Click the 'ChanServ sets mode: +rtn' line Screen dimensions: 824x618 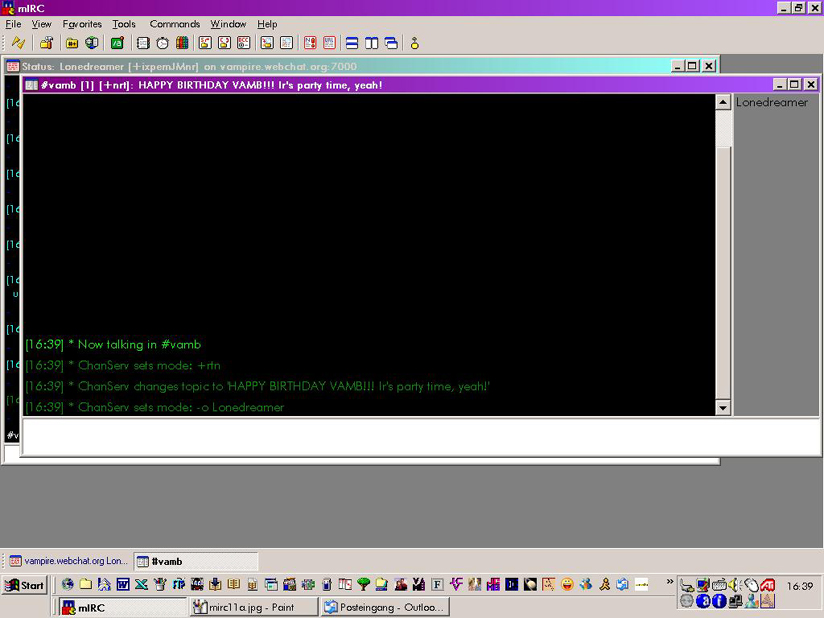coord(123,365)
